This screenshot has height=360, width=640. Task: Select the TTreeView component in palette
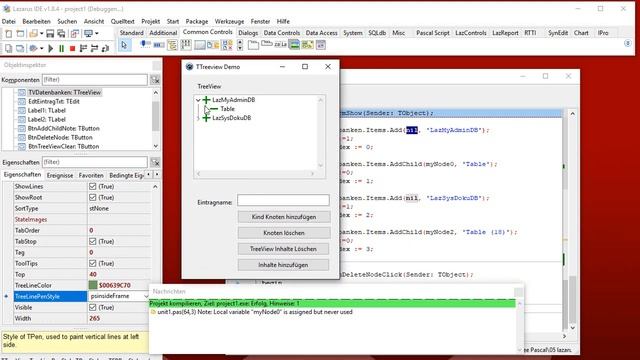click(172, 45)
